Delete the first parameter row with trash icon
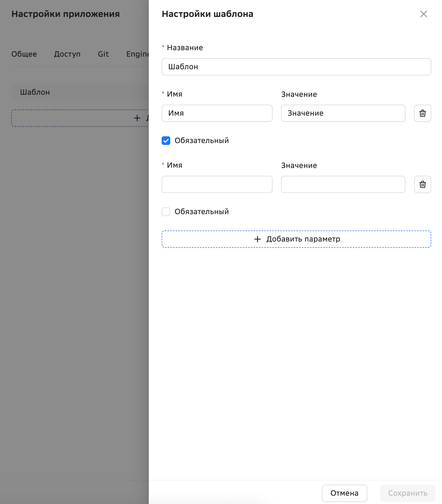Image resolution: width=442 pixels, height=504 pixels. pyautogui.click(x=422, y=113)
